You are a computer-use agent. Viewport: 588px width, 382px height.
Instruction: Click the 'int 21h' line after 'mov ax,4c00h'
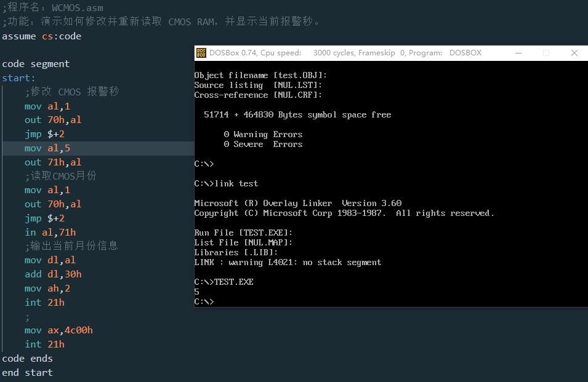44,344
